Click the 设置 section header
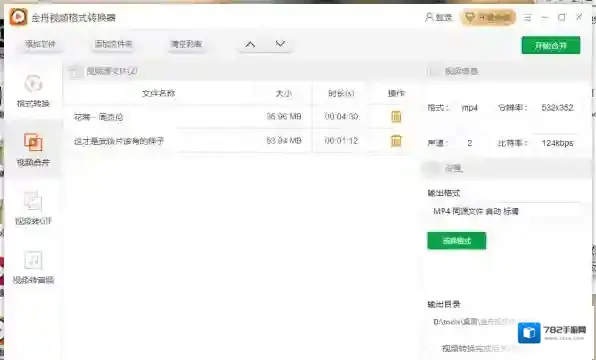Screen dimensions: 596x360 (453, 168)
